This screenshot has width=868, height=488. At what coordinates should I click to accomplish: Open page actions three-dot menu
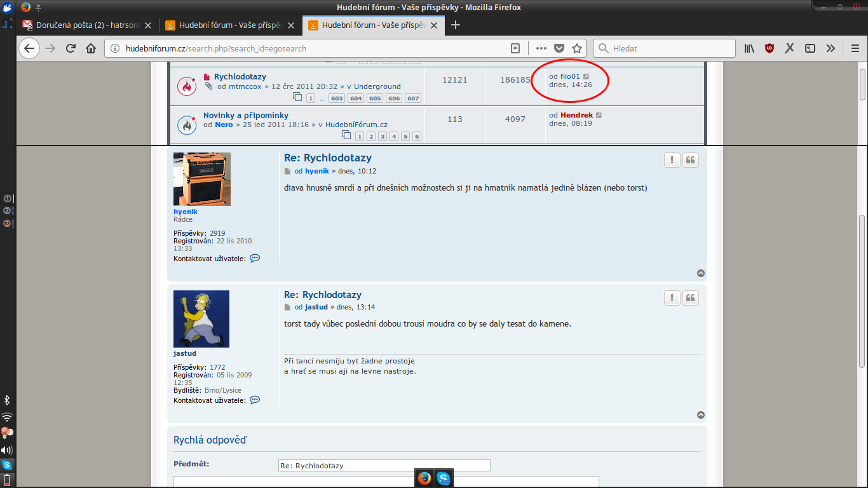(x=541, y=48)
